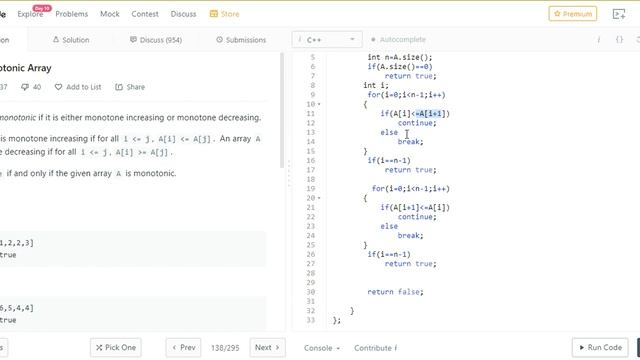Share this problem
640x360 pixels.
tap(130, 87)
